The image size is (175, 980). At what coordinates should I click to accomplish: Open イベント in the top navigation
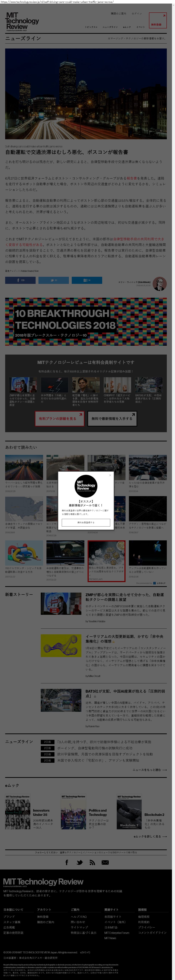(x=141, y=27)
